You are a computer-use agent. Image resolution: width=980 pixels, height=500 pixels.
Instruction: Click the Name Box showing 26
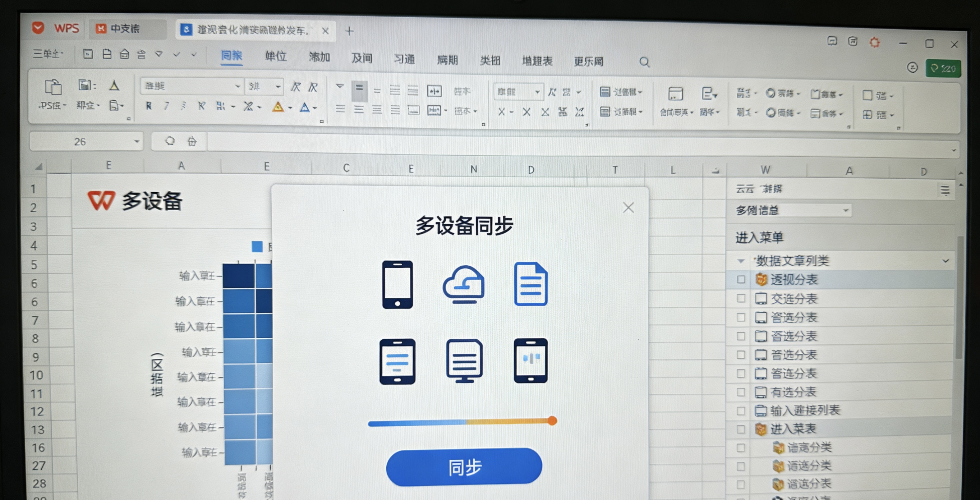point(80,141)
